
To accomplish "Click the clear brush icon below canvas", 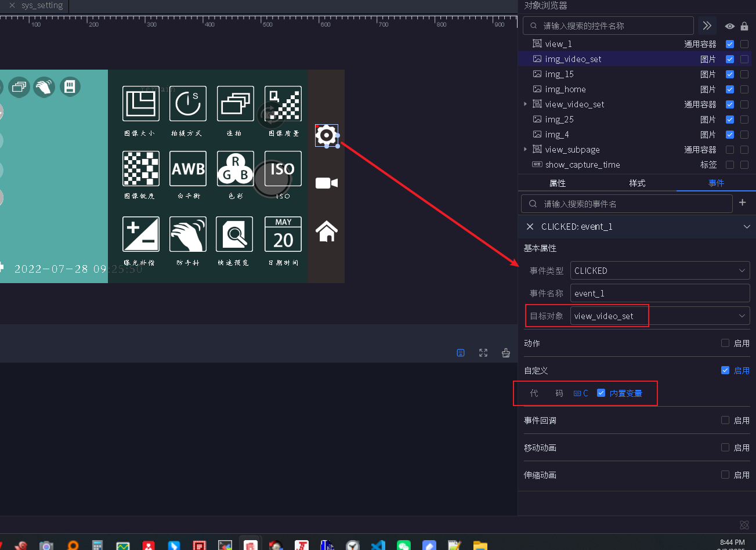I will (506, 353).
